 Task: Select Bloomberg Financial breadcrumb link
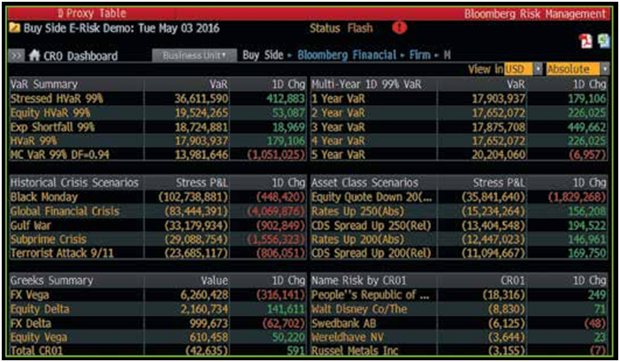click(x=347, y=55)
